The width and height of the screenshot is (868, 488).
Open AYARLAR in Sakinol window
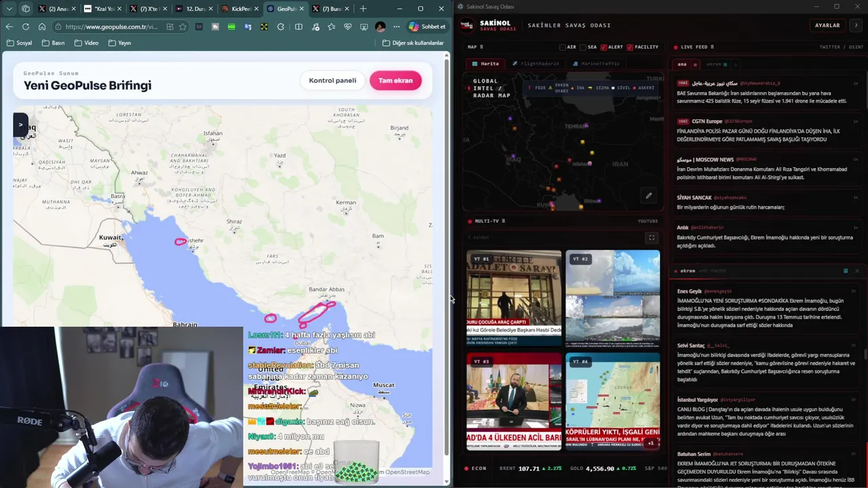[x=827, y=25]
